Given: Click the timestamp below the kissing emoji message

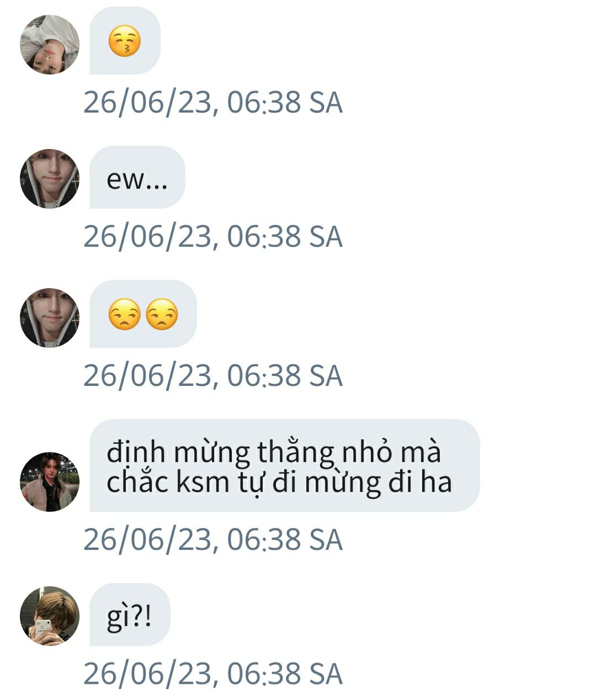Looking at the screenshot, I should coord(213,103).
